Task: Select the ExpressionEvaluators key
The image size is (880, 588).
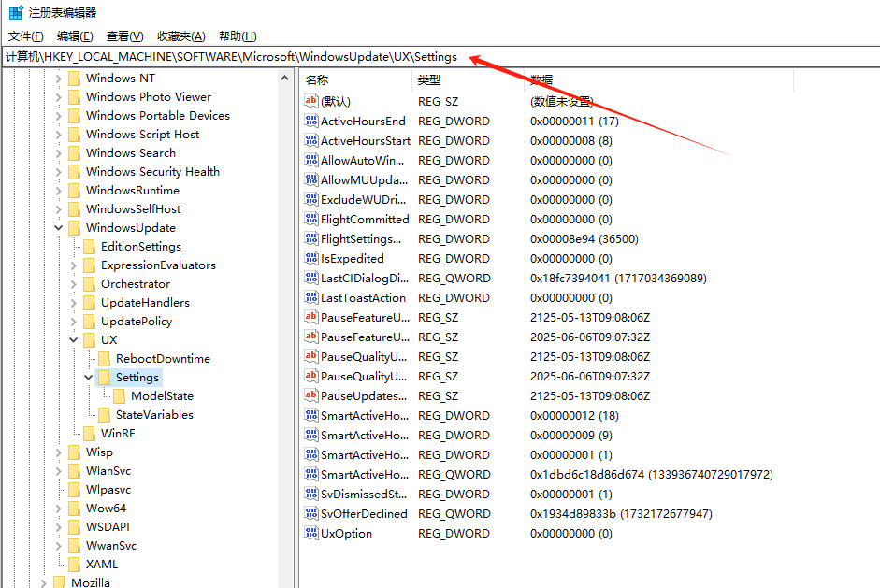Action: (158, 265)
